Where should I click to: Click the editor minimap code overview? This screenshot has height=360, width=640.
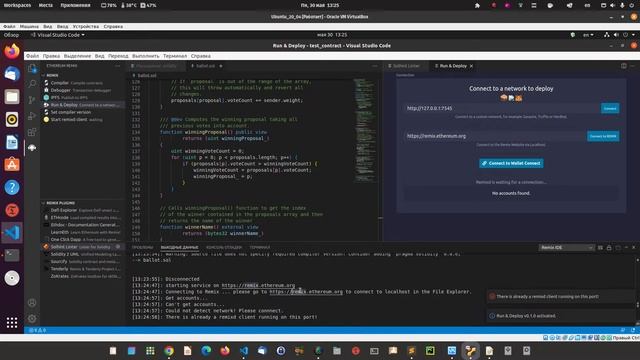coord(364,129)
